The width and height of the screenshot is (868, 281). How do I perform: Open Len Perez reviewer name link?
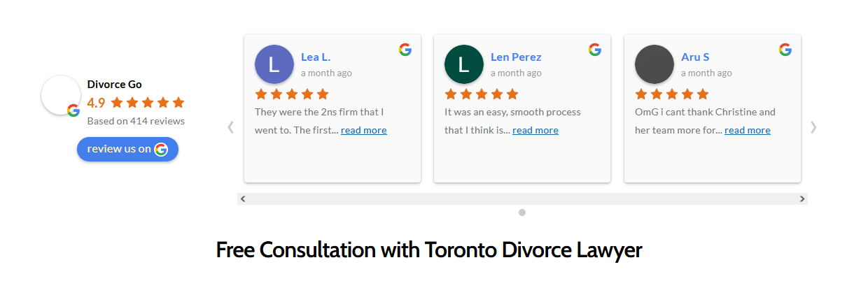click(x=516, y=57)
